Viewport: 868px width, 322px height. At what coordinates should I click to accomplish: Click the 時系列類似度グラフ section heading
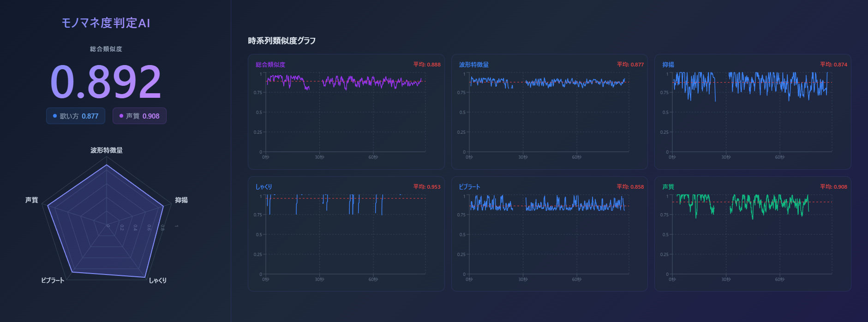coord(281,41)
